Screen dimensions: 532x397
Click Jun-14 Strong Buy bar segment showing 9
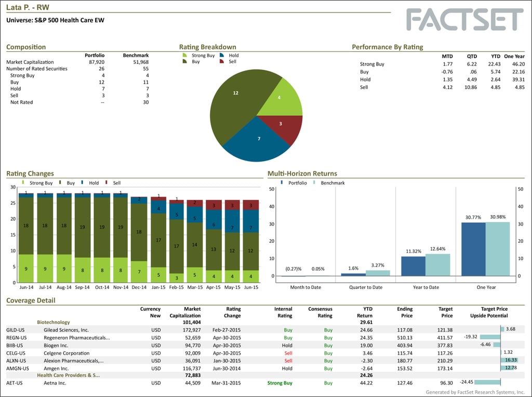26,269
